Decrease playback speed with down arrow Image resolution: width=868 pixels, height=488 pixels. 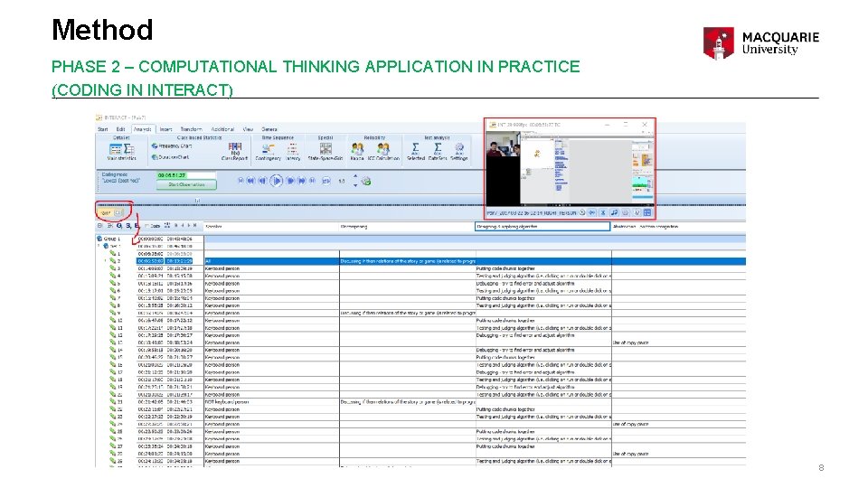[x=355, y=184]
